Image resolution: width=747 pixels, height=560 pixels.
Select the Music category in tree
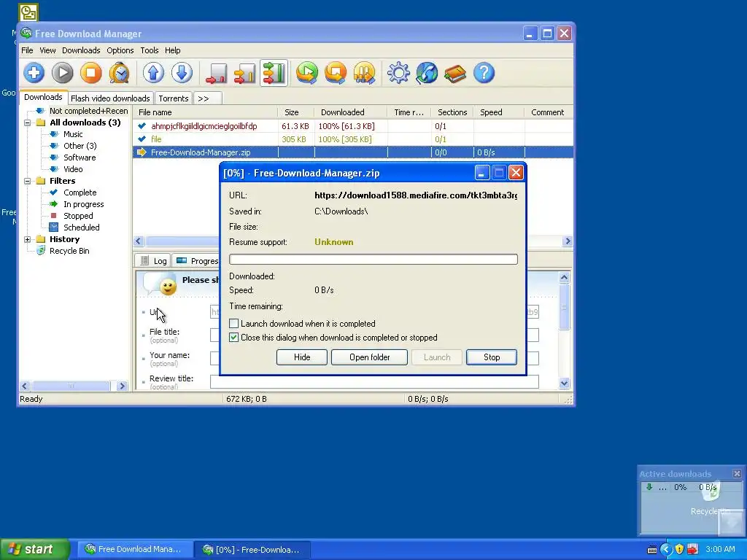tap(73, 134)
